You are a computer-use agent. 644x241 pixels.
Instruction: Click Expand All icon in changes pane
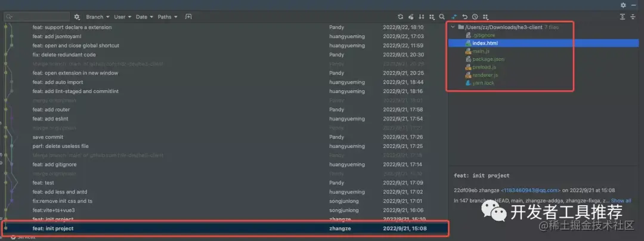(623, 17)
